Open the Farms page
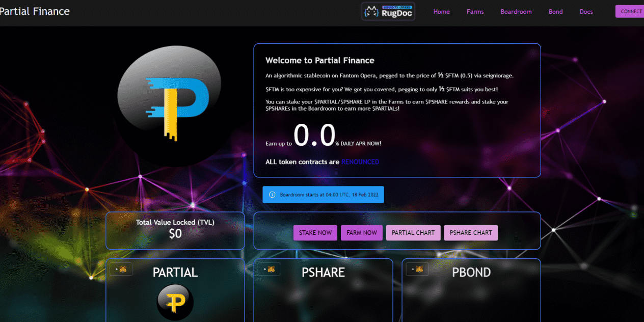 tap(475, 12)
